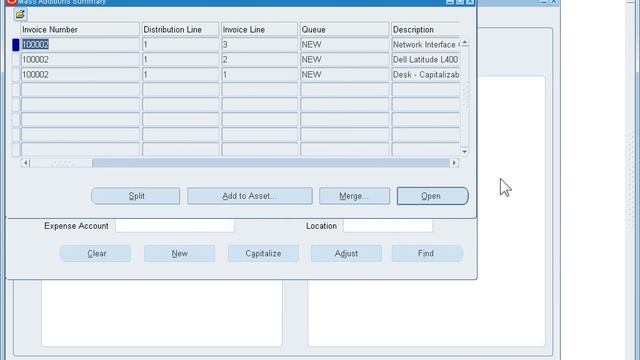The image size is (640, 360).
Task: Click horizontal scrollbar left arrow
Action: click(25, 163)
